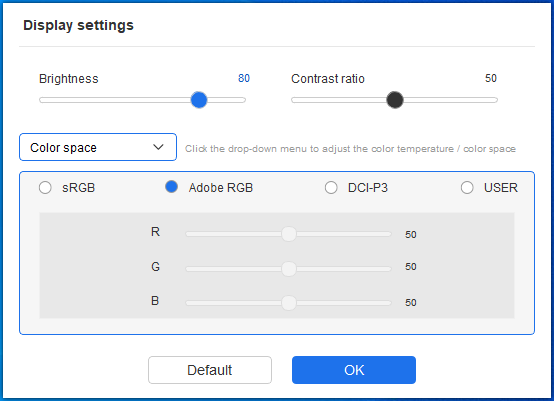554x401 pixels.
Task: Click the Display settings title text
Action: pos(78,25)
